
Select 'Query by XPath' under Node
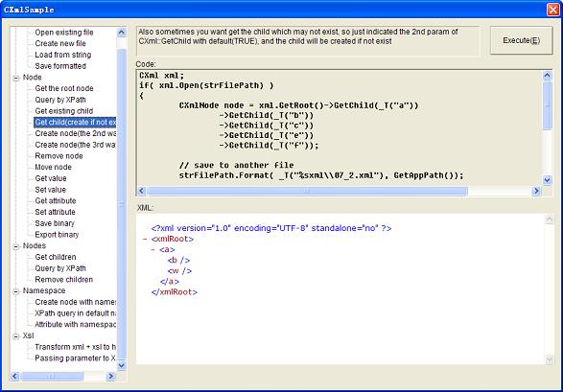[60, 100]
